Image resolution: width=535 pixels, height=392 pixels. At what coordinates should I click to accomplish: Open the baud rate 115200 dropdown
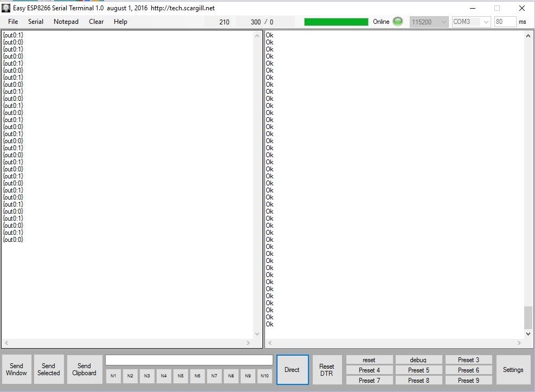429,22
